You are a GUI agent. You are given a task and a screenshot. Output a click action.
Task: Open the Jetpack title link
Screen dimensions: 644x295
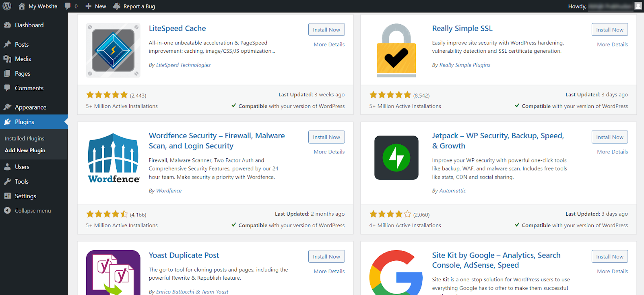point(498,141)
